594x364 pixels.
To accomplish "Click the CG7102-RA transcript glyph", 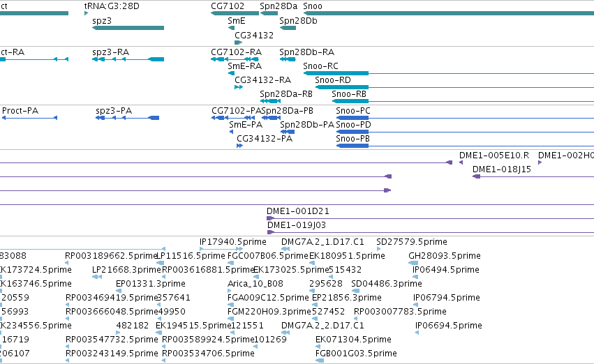I will point(235,59).
